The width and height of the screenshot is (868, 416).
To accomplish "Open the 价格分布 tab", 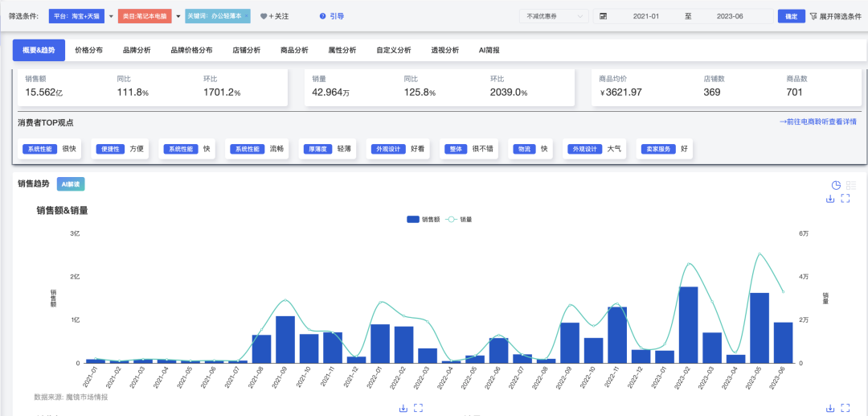I will click(88, 50).
